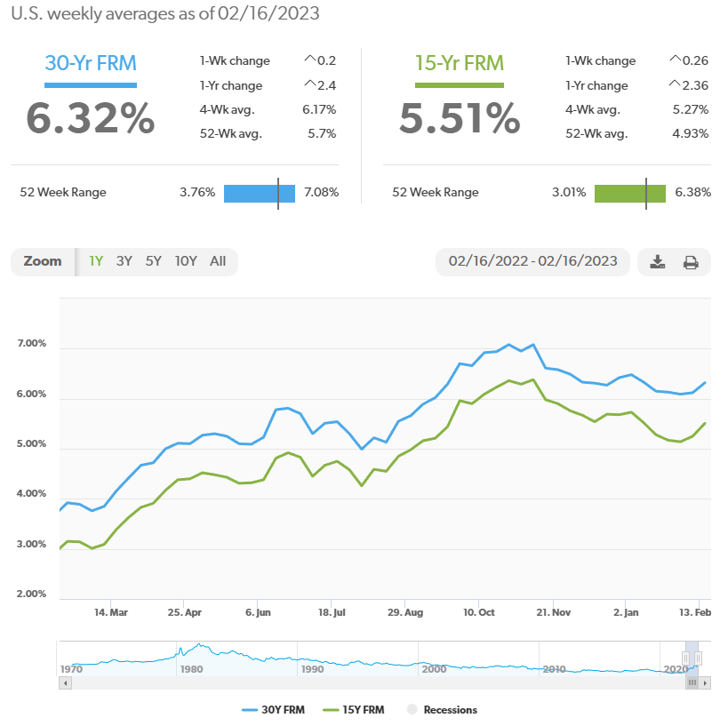Choose the 10Y zoom option

pos(186,261)
